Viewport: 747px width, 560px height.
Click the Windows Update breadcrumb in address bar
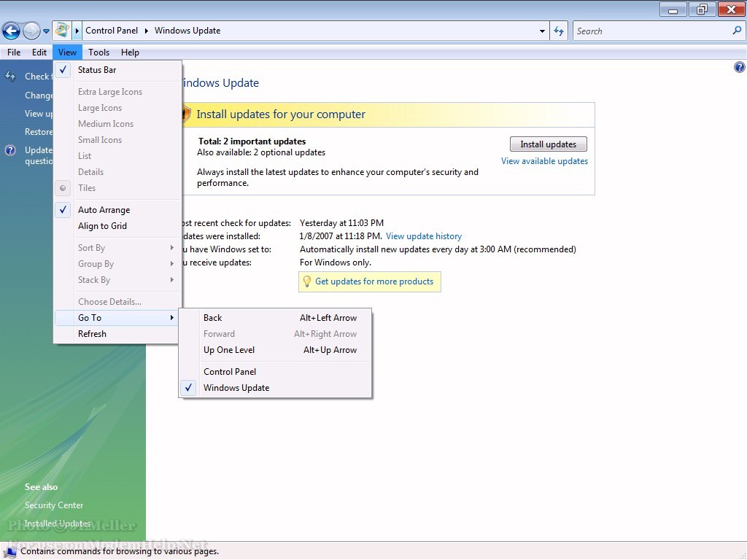pyautogui.click(x=187, y=31)
